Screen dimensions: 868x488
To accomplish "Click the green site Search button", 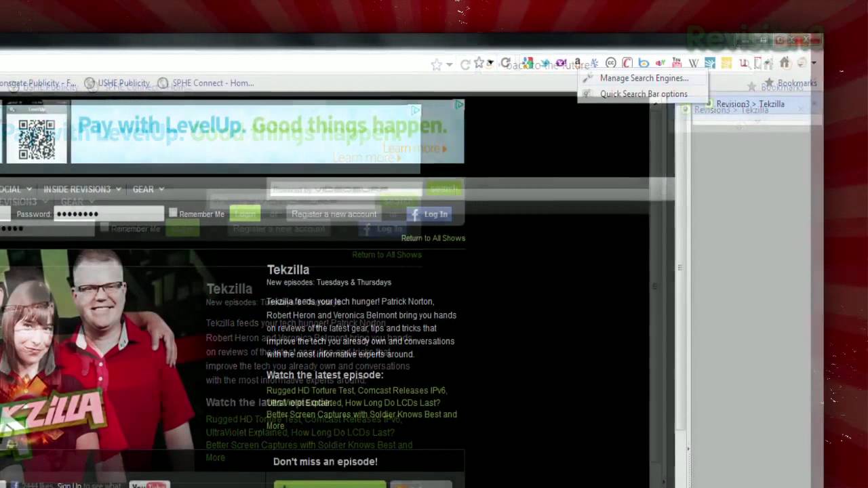I will (x=444, y=189).
